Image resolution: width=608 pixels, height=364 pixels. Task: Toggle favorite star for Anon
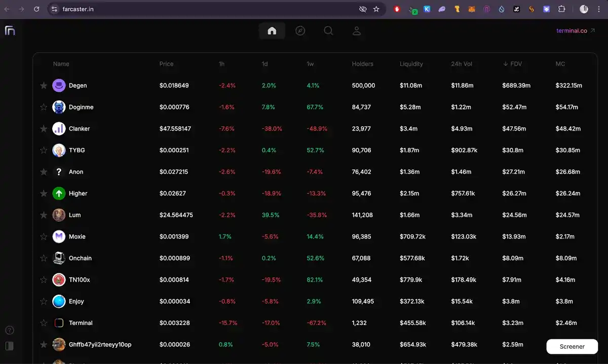coord(44,172)
